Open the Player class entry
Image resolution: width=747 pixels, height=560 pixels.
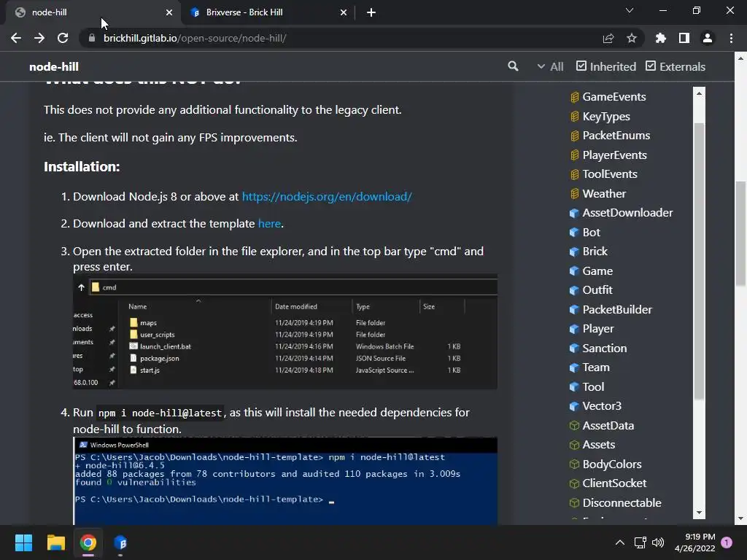592,329
